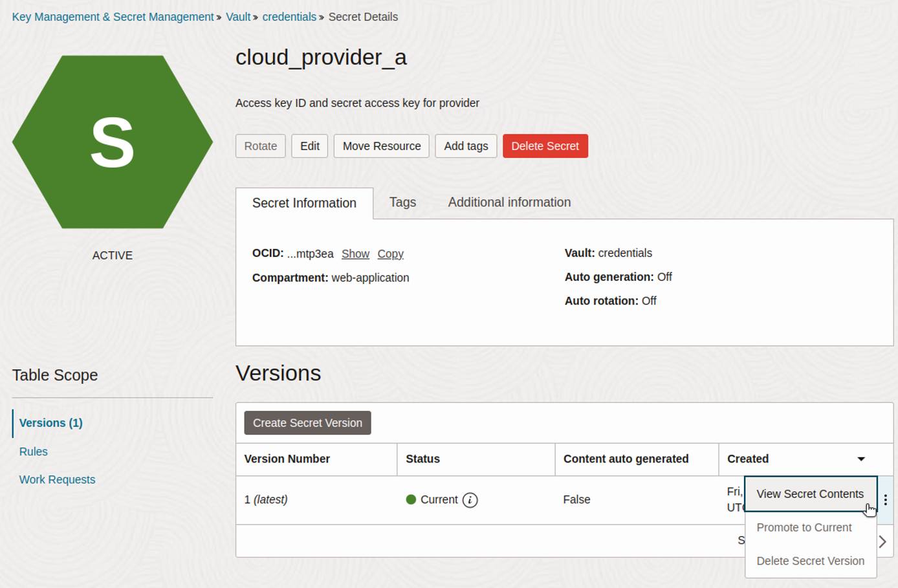Open the Created column sort dropdown

coord(860,459)
